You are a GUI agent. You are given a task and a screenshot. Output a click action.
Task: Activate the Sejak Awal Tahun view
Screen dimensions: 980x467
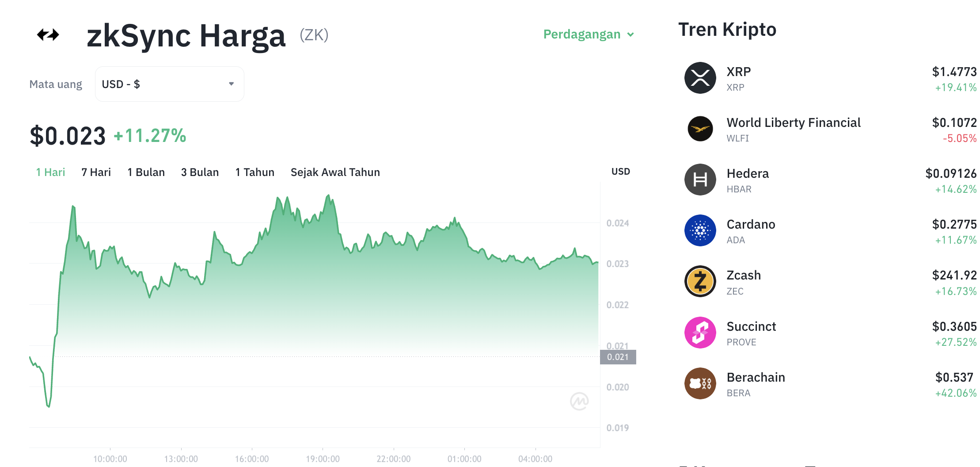(335, 172)
